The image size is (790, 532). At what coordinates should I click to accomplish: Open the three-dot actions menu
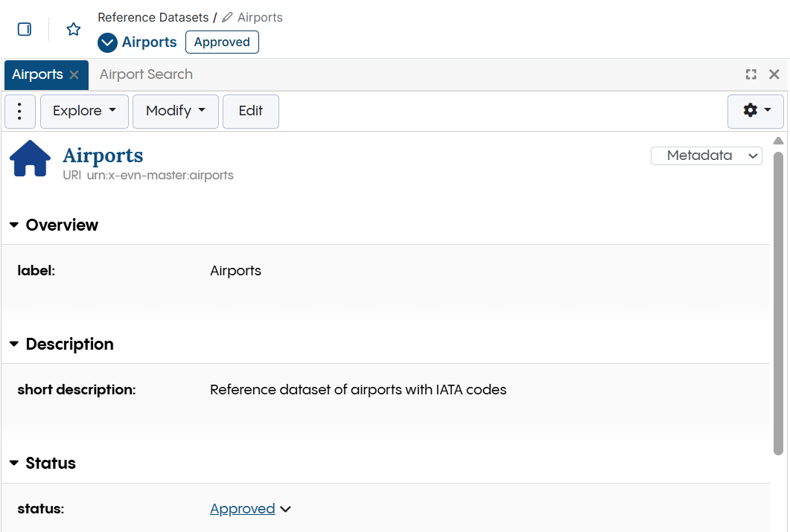(19, 111)
